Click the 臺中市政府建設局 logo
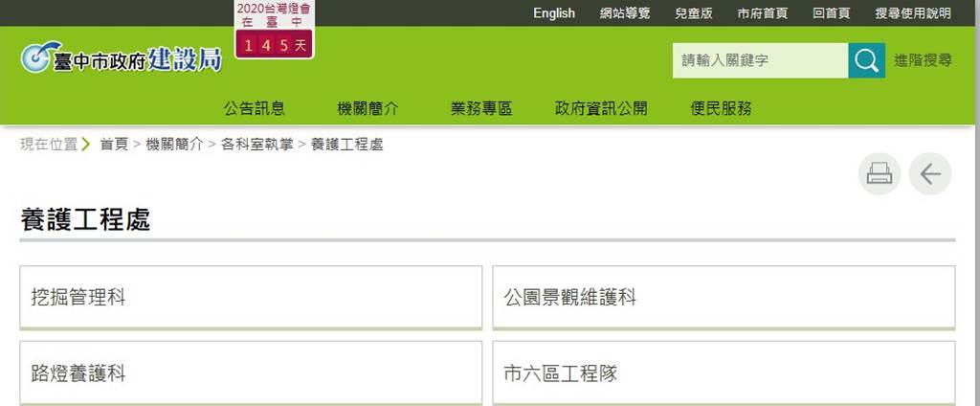Image resolution: width=980 pixels, height=406 pixels. [x=122, y=59]
